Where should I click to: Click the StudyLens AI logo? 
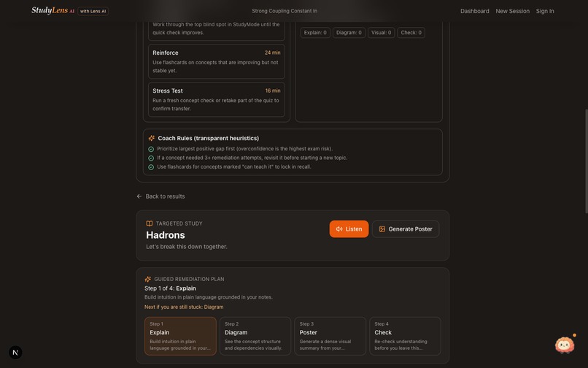53,10
